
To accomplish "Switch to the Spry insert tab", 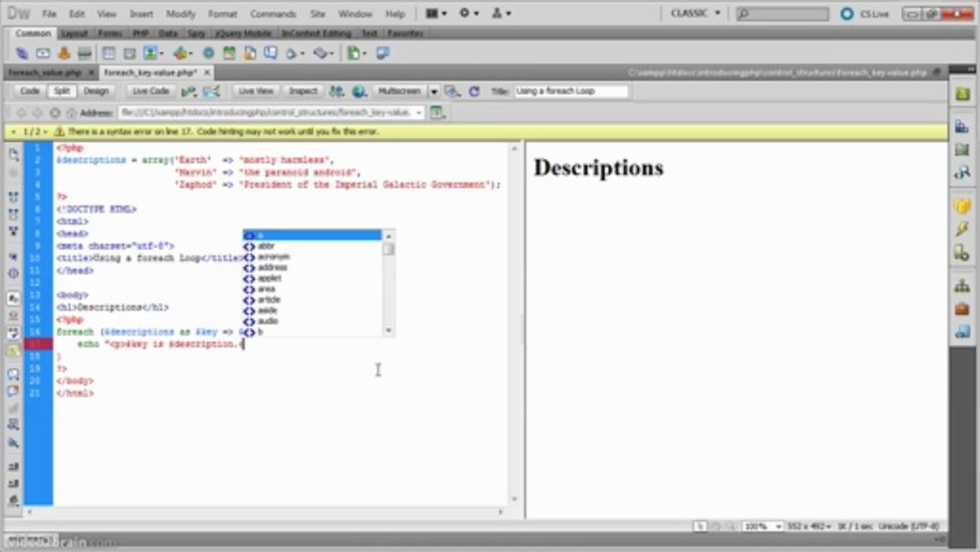I will 196,34.
